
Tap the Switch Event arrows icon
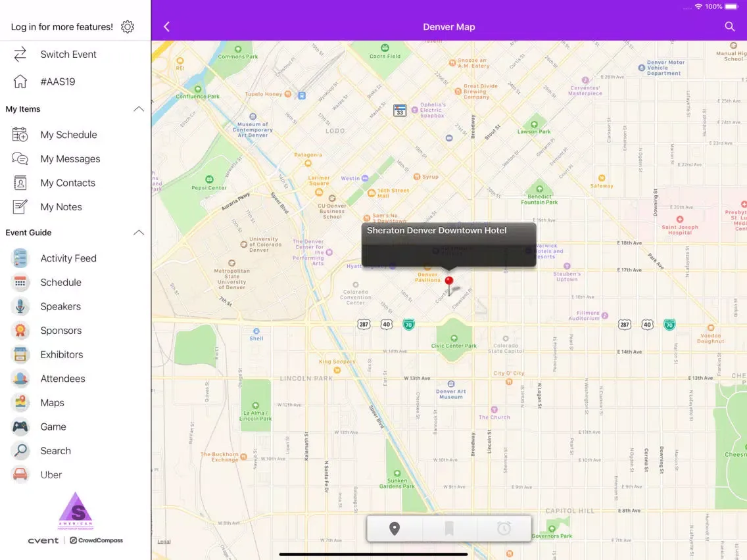20,55
